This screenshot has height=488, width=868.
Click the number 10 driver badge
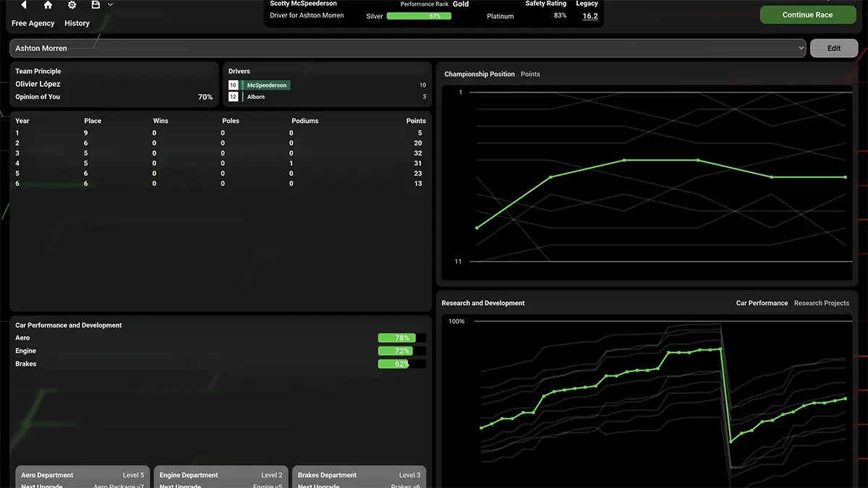tap(233, 85)
